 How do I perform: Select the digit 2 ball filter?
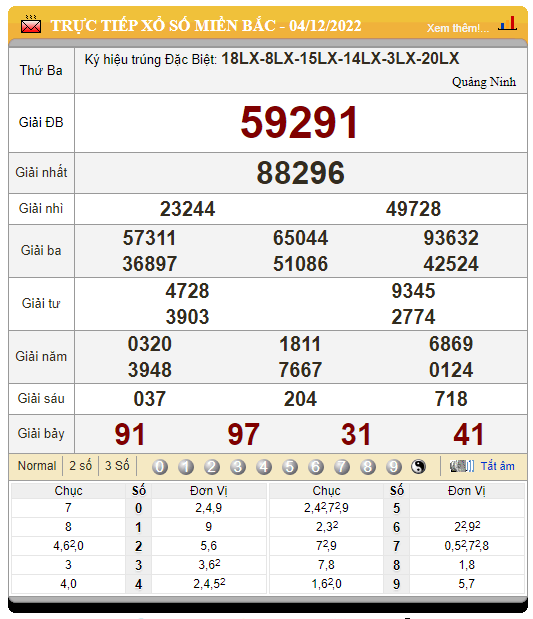pyautogui.click(x=212, y=467)
